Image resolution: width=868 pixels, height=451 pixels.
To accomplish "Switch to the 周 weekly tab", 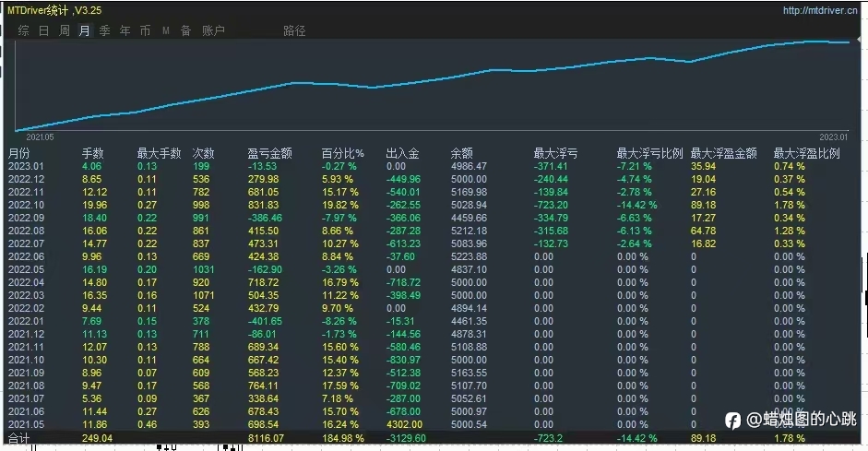I will coord(65,30).
